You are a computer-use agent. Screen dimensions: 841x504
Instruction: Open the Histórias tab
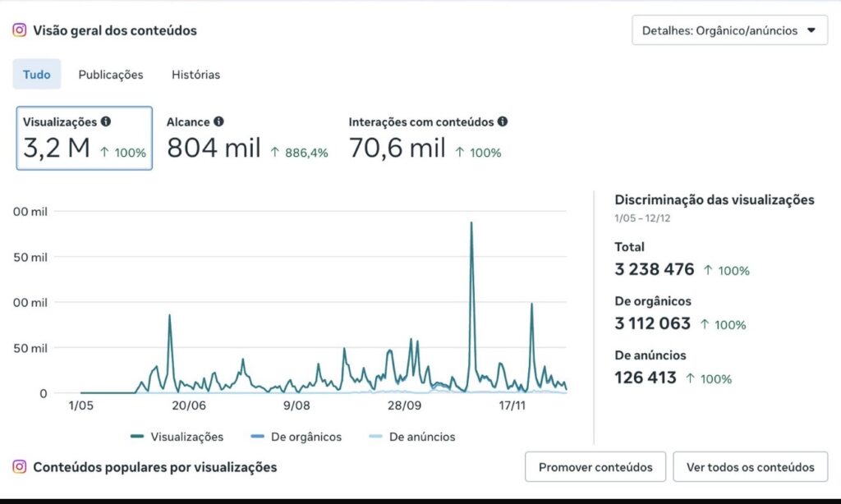195,75
